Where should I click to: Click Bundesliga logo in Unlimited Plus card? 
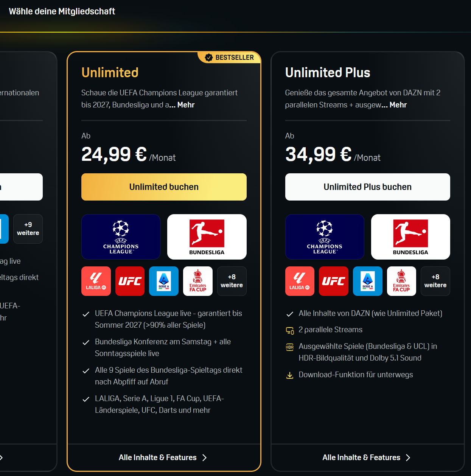(410, 237)
